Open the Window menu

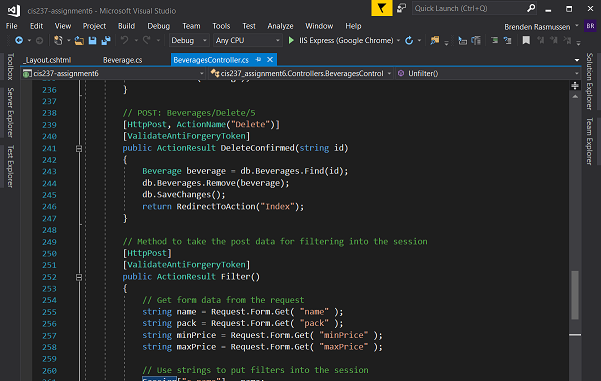319,26
